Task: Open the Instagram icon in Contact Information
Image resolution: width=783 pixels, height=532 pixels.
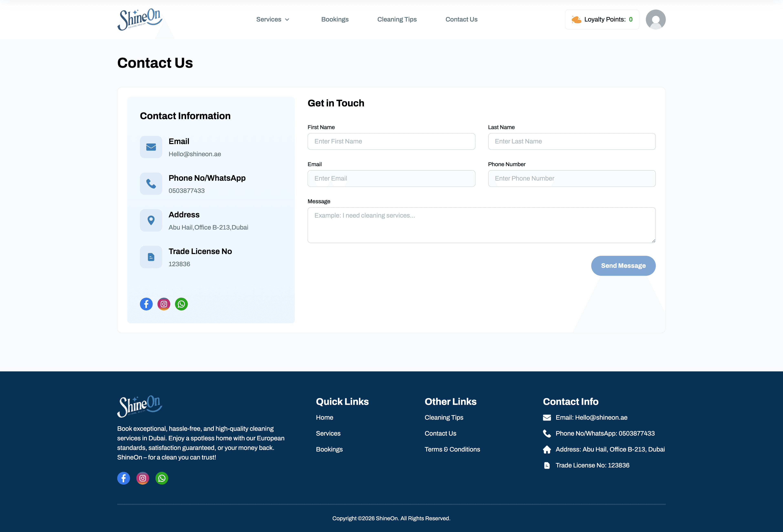Action: pyautogui.click(x=164, y=304)
